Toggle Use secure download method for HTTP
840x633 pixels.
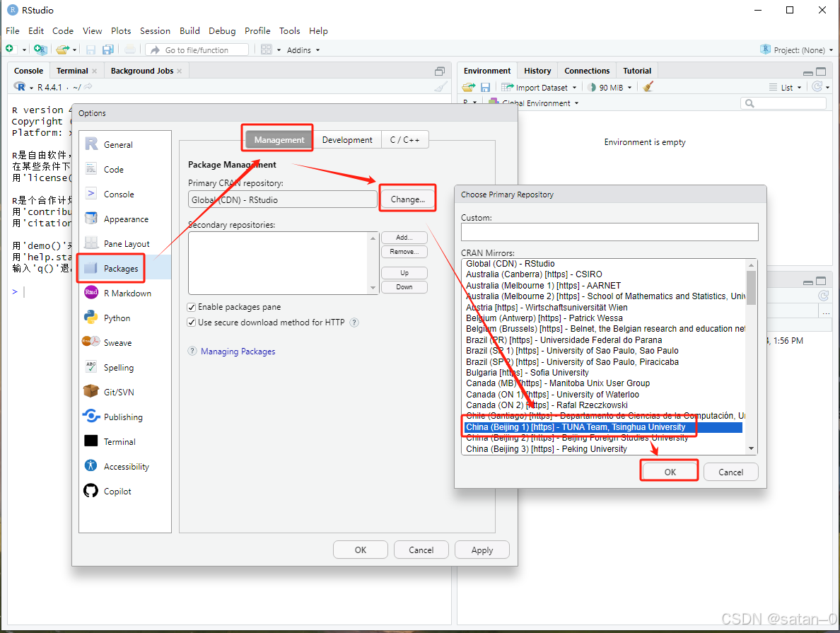coord(191,323)
